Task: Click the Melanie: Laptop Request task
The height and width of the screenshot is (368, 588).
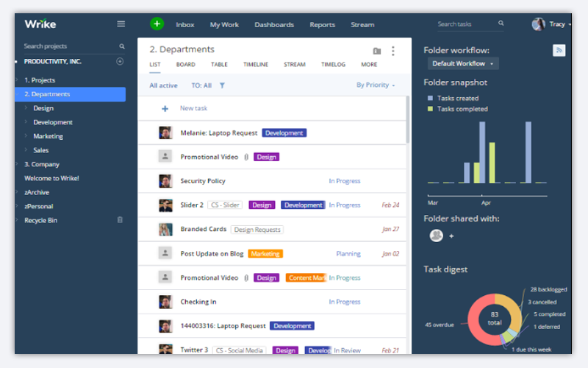Action: click(x=218, y=133)
